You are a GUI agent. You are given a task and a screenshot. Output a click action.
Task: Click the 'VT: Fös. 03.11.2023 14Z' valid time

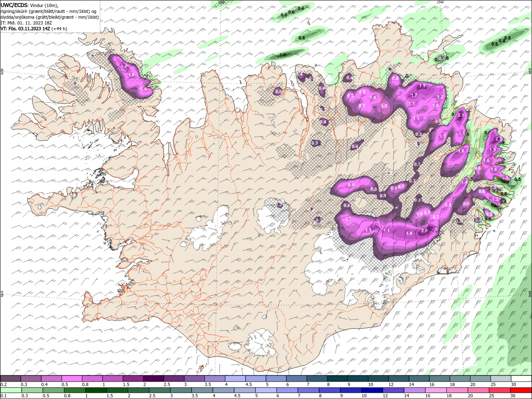coord(25,29)
